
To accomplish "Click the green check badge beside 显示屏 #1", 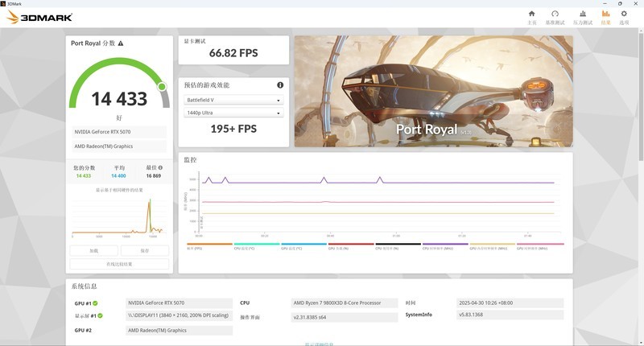I will (100, 315).
